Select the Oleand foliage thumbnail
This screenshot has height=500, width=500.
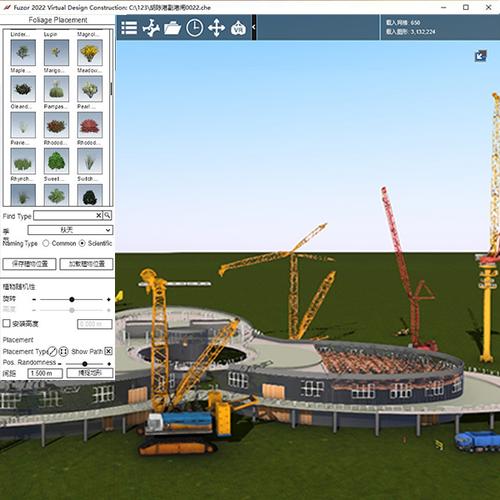pos(23,125)
